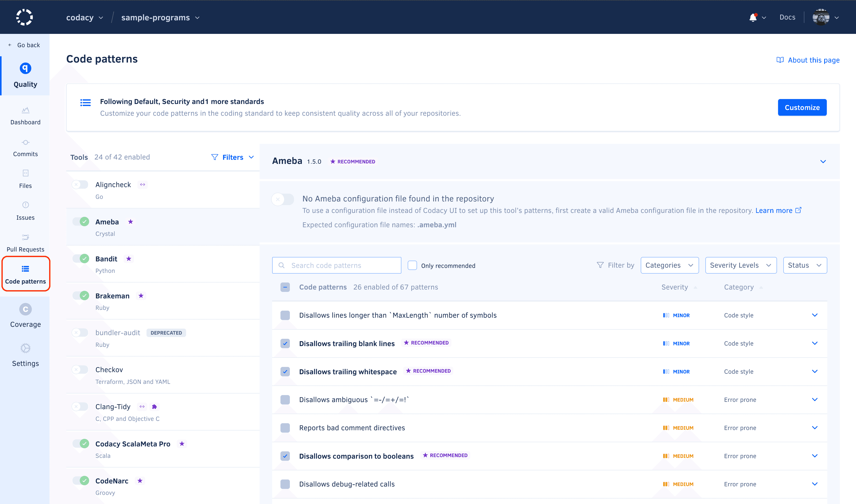This screenshot has height=504, width=856.
Task: Open the Severity Levels dropdown
Action: 741,265
